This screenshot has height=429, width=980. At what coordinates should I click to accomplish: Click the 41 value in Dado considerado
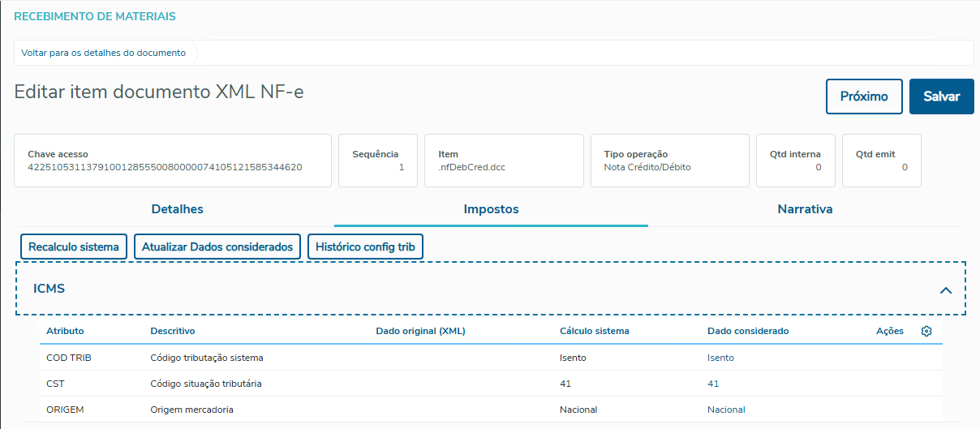[713, 384]
